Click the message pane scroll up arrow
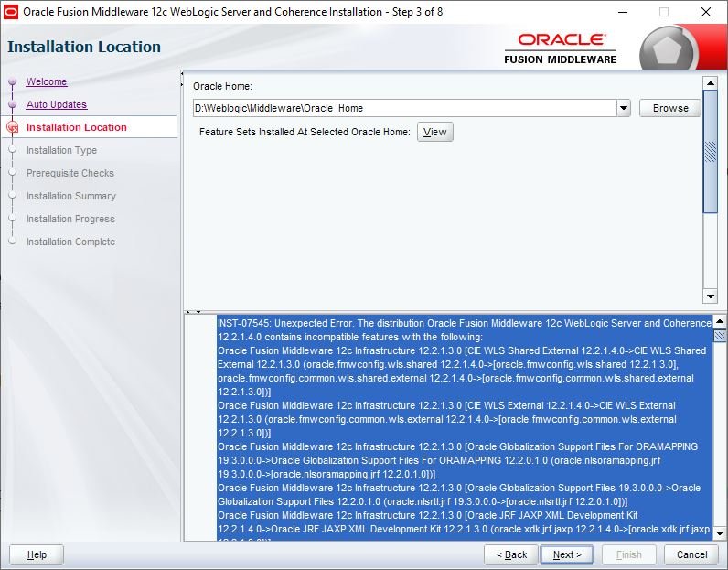 720,321
